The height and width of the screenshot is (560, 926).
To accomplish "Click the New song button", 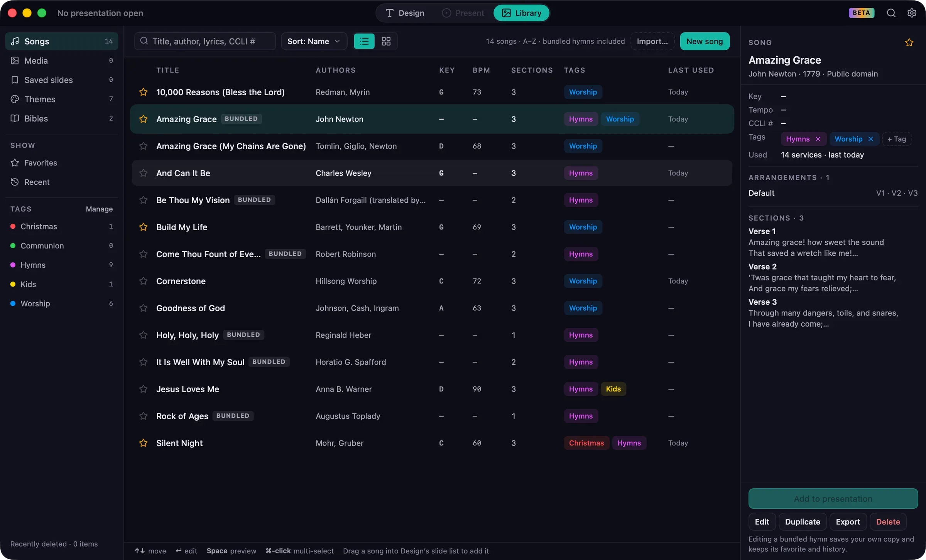I will tap(705, 41).
